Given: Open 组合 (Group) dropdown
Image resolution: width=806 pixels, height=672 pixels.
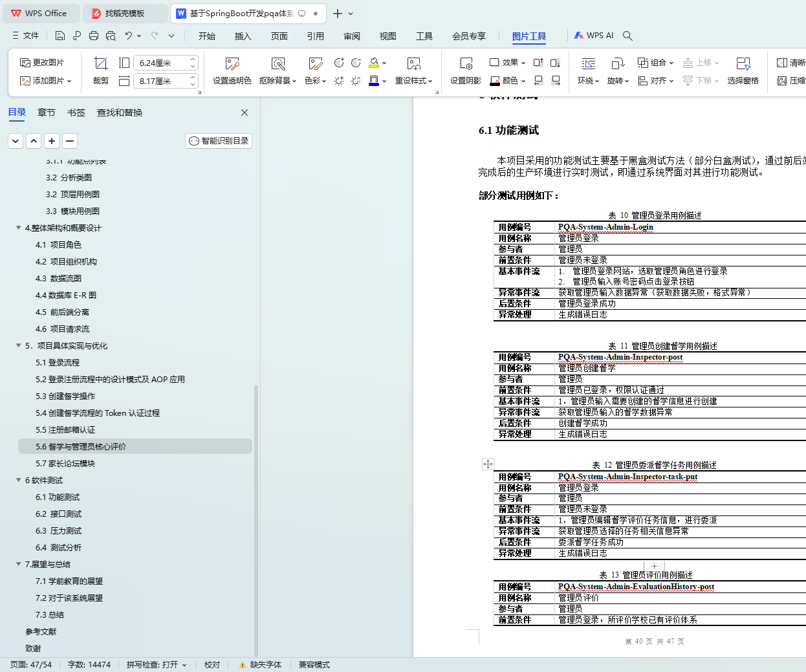Looking at the screenshot, I should (655, 63).
